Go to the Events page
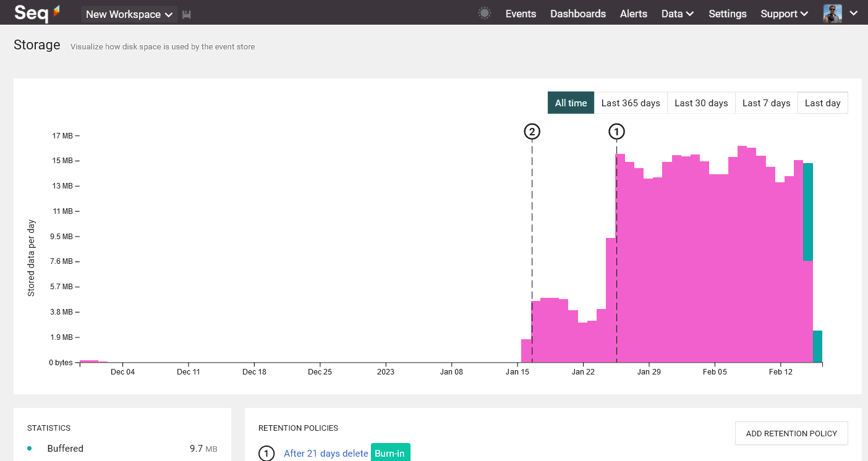 (x=521, y=14)
